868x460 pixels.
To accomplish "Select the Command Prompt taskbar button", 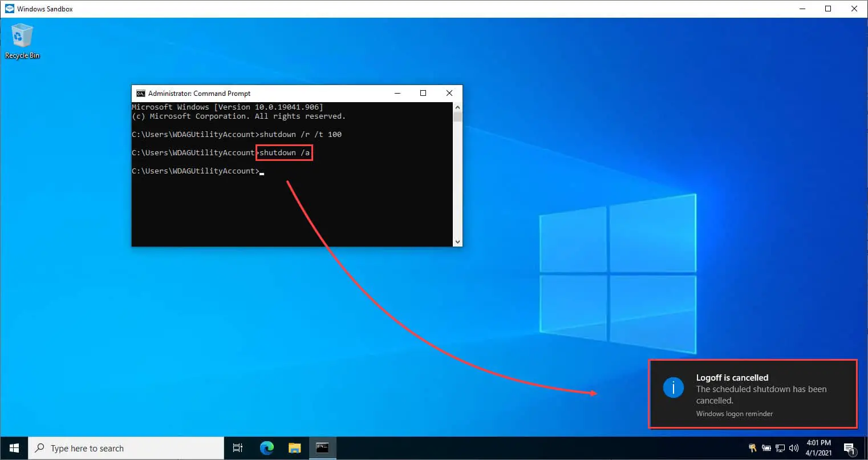I will [322, 448].
